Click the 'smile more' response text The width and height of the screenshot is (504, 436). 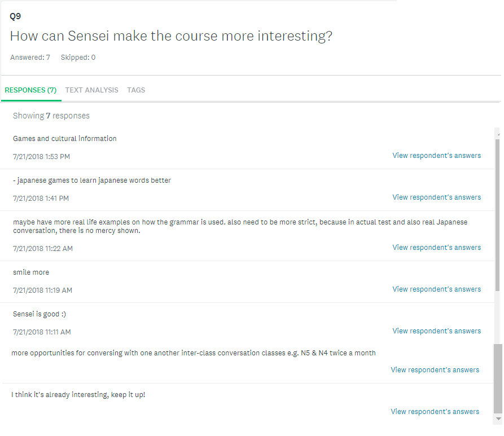(31, 272)
